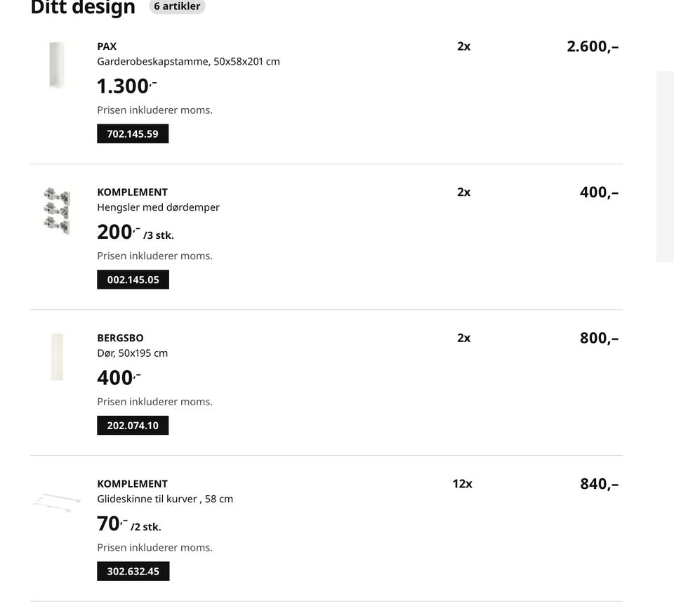
Task: Open 'Glideskinne til kurver, 58 cm' description
Action: tap(165, 499)
